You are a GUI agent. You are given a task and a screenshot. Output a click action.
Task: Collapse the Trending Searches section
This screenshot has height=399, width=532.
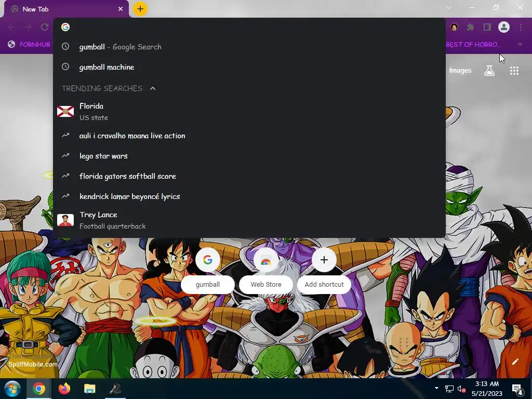click(x=153, y=88)
